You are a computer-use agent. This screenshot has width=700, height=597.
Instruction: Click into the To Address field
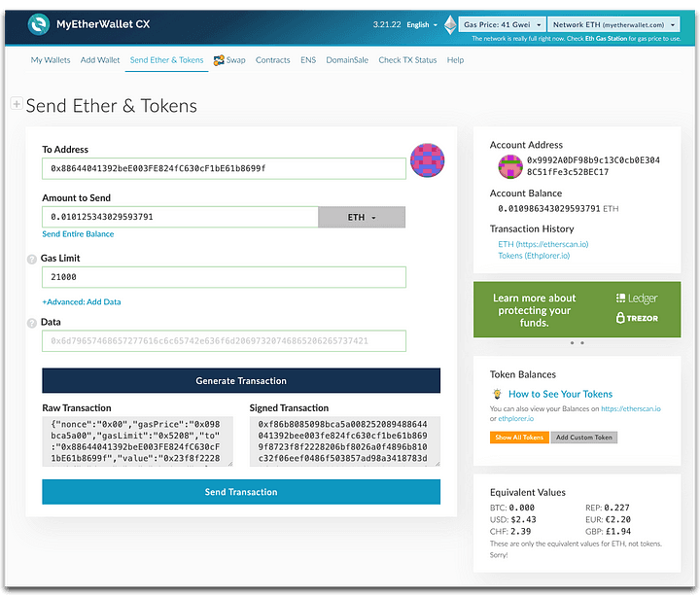pos(224,168)
